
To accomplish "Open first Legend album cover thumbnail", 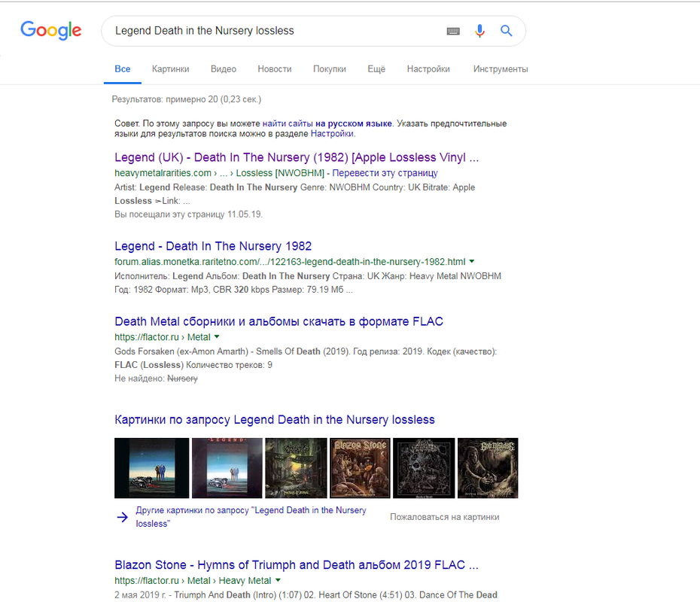I will pos(152,468).
